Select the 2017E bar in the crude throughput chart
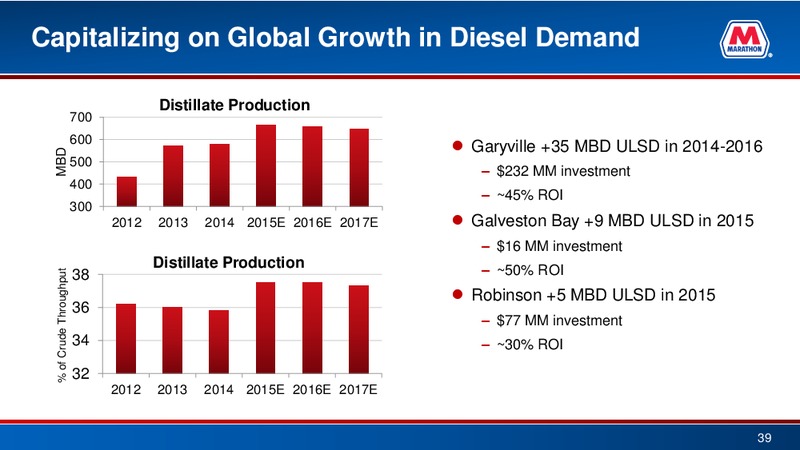Viewport: 800px width, 450px height. 359,330
